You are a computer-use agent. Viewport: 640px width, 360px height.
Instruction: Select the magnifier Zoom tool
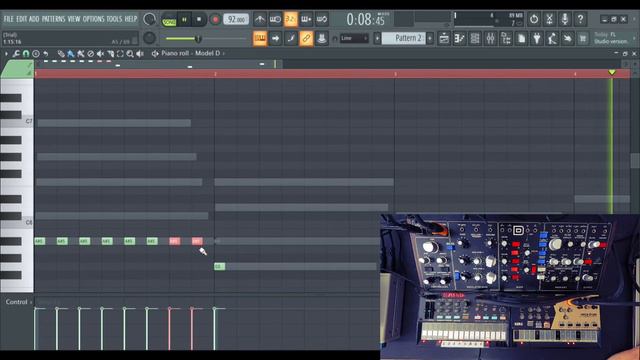point(130,53)
